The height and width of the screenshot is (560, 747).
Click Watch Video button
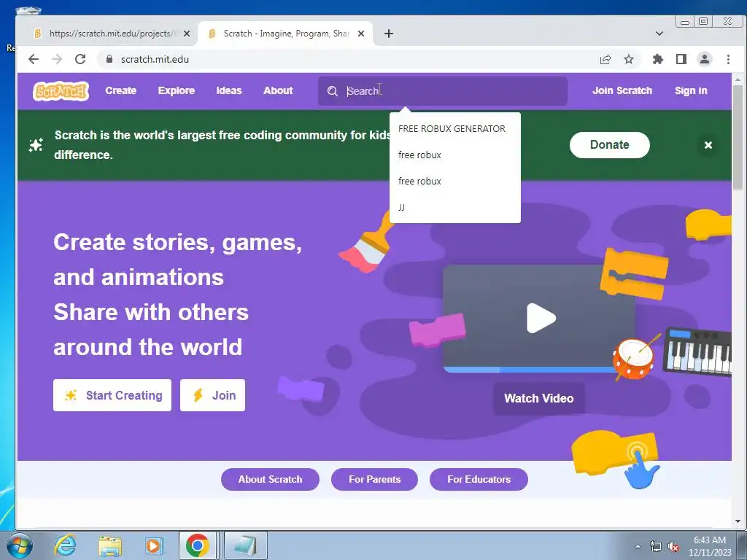(539, 398)
